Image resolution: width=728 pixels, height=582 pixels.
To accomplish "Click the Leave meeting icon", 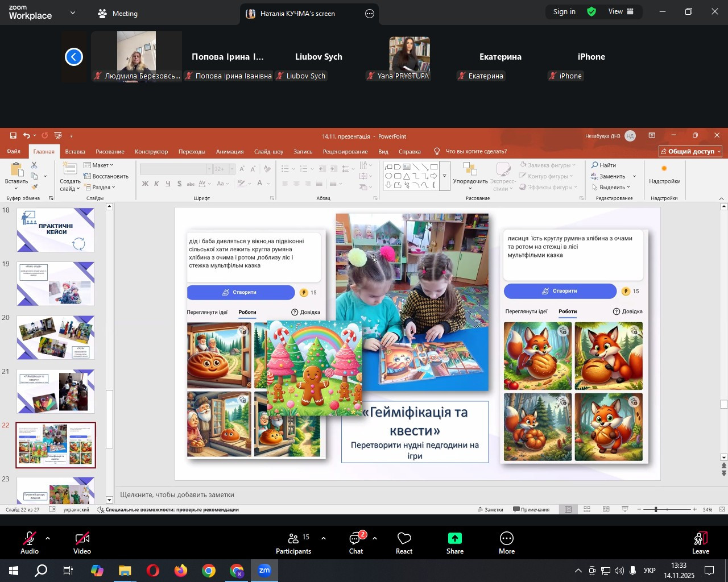I will (x=700, y=543).
